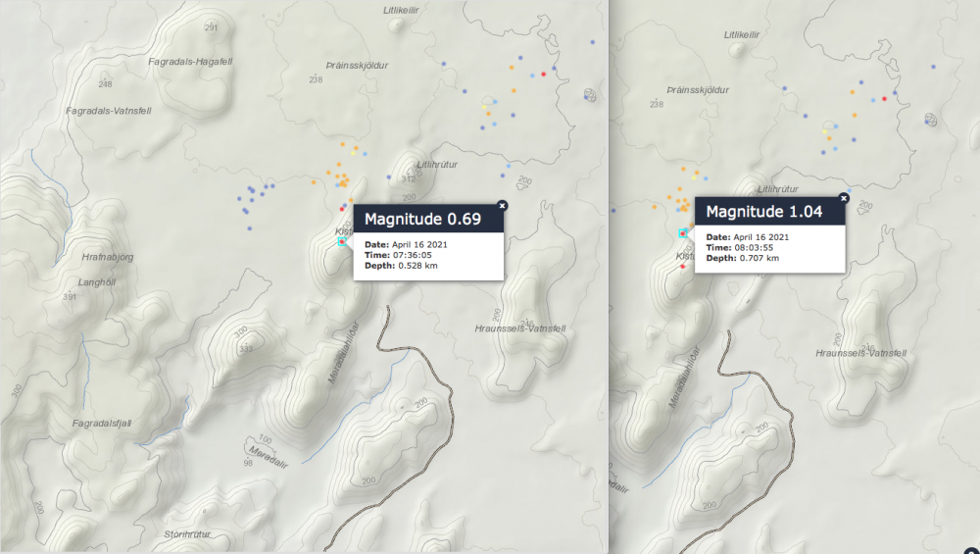Click the cyan-highlighted marker beside the Magnitude 1.04 popup
Viewport: 980px width, 554px height.
coord(682,234)
